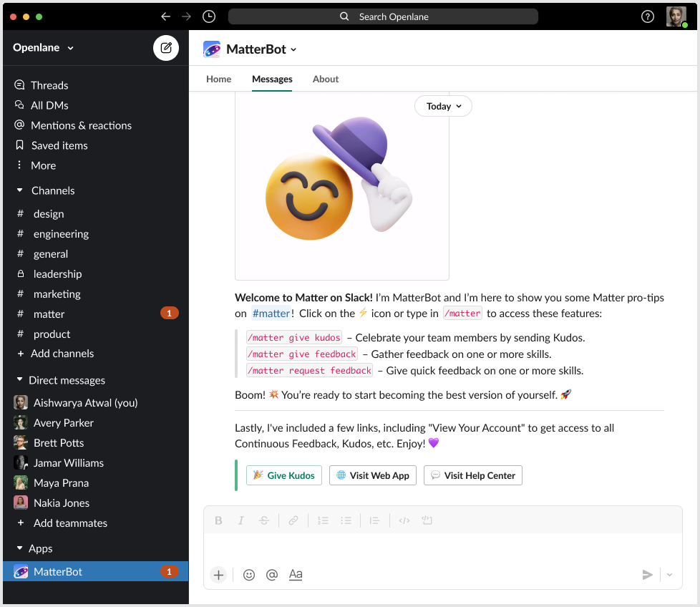Screen dimensions: 700x607
Task: Insert a link in message
Action: click(293, 520)
